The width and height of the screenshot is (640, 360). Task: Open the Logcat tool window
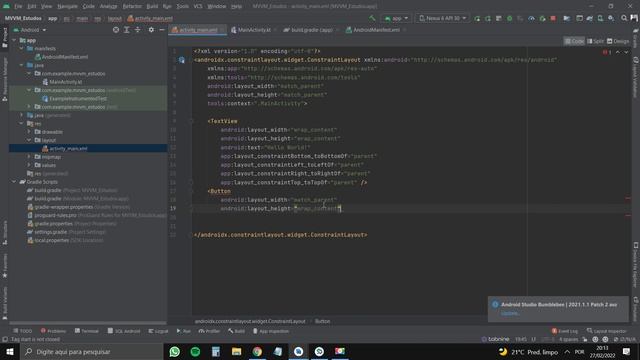pyautogui.click(x=158, y=331)
